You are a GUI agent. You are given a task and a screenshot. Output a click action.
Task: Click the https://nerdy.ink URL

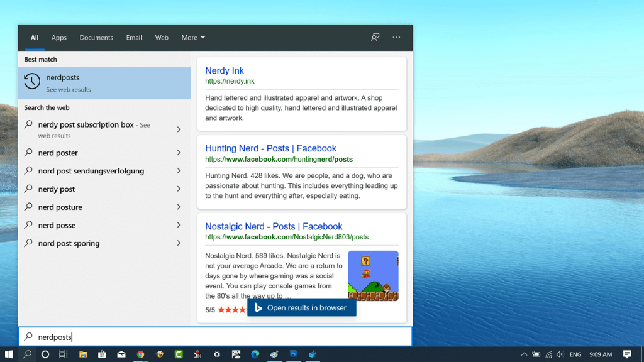tap(230, 81)
